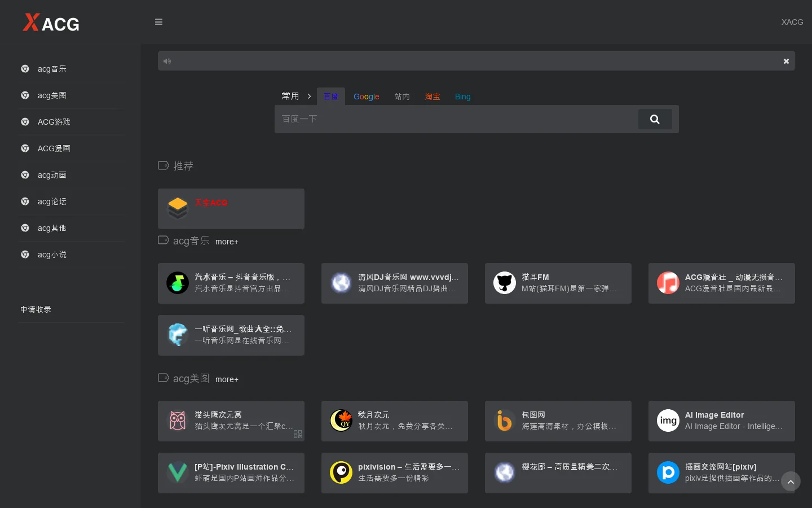Click the [P站]-Pixiv Illustration C title
The image size is (812, 508).
coord(244,467)
